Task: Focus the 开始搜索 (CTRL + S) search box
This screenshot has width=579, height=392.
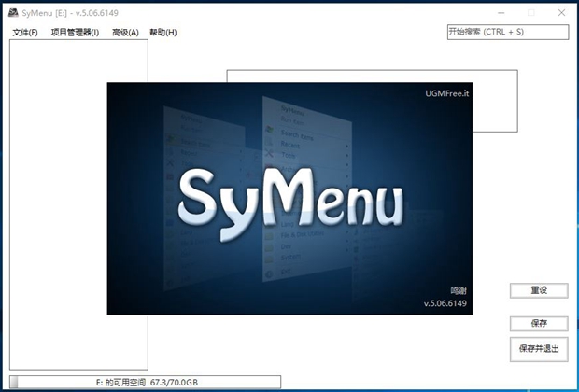Action: point(508,32)
